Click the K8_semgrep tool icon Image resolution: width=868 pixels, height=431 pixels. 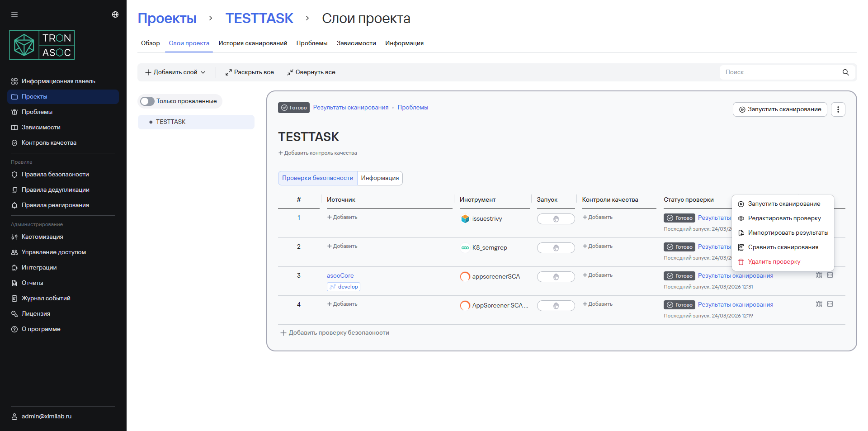coord(465,248)
